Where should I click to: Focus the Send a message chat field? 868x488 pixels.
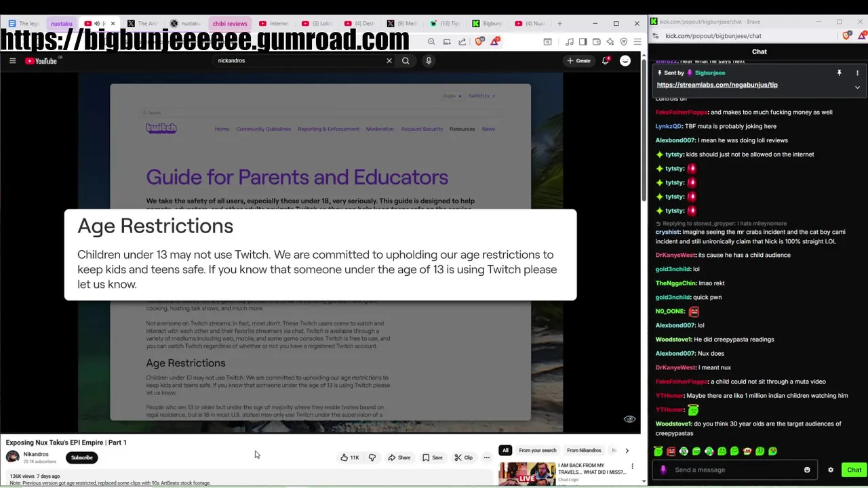tap(734, 470)
